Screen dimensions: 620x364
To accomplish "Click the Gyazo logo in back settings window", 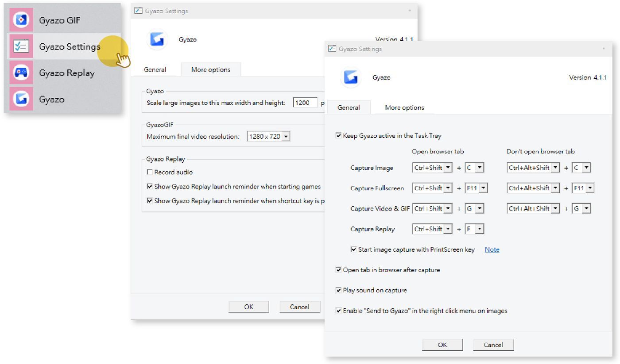I will [158, 39].
